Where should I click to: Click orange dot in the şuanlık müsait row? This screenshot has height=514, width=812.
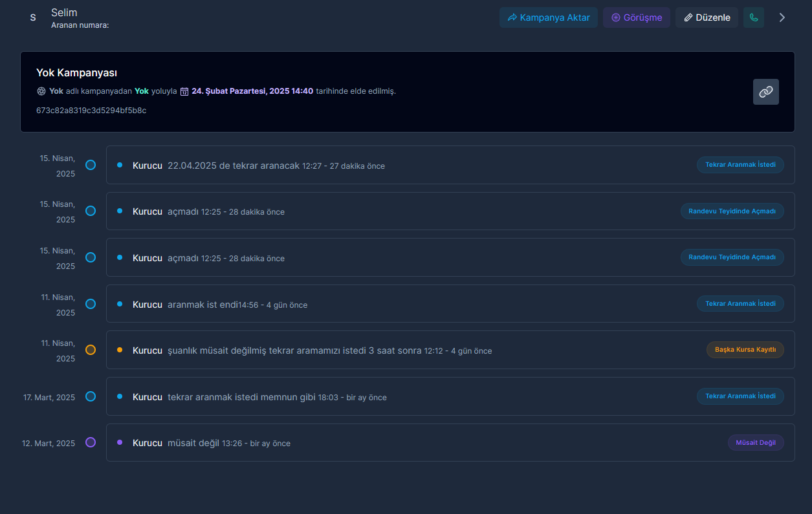(120, 350)
